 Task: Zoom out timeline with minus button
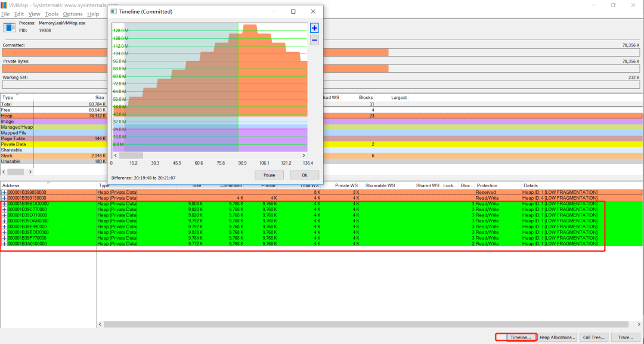tap(314, 40)
